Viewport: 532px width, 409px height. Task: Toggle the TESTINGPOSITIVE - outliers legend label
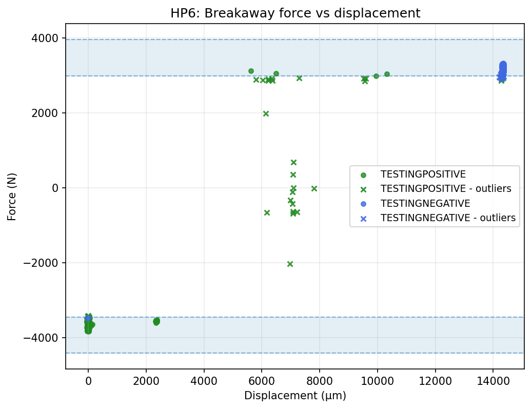pyautogui.click(x=446, y=189)
